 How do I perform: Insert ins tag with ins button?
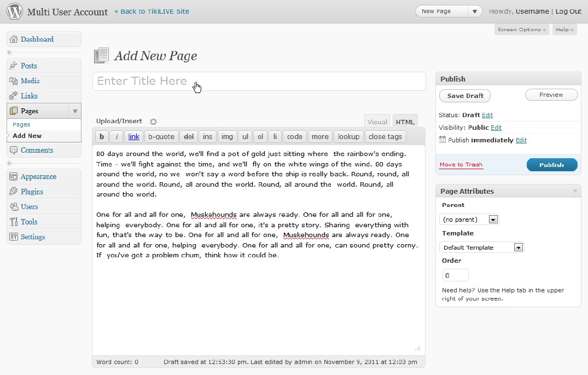pyautogui.click(x=207, y=137)
